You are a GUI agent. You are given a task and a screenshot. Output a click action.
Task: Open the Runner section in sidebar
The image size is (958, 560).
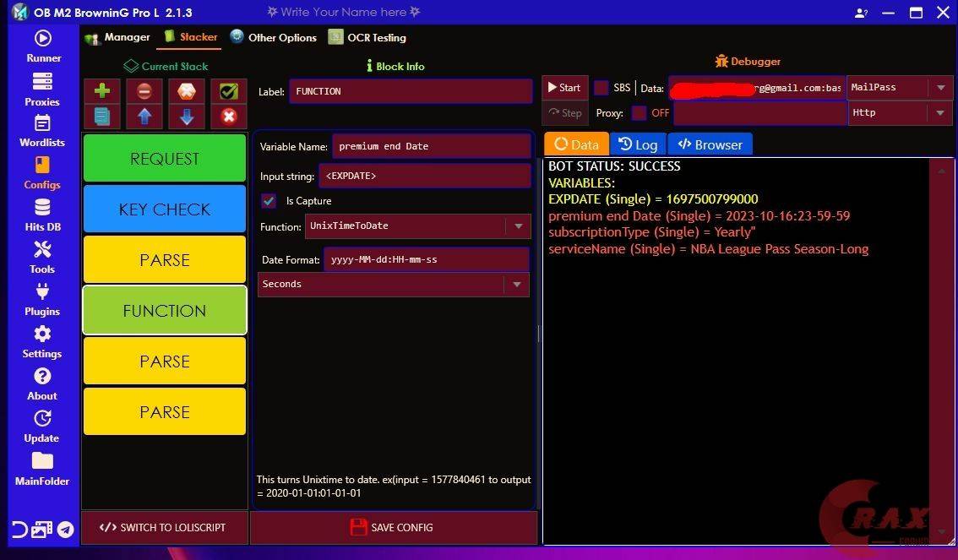click(x=43, y=46)
